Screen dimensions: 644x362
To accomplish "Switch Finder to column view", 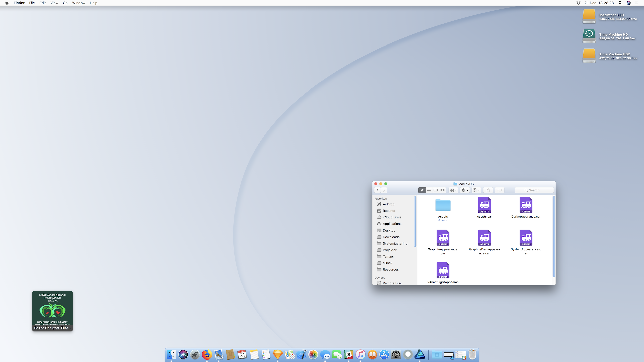I will pos(436,190).
